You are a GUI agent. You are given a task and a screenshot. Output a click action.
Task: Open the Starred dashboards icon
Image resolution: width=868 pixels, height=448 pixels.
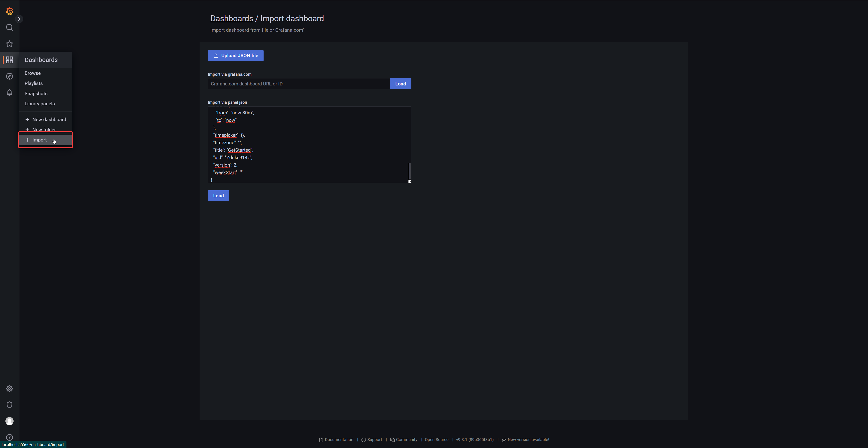(9, 44)
